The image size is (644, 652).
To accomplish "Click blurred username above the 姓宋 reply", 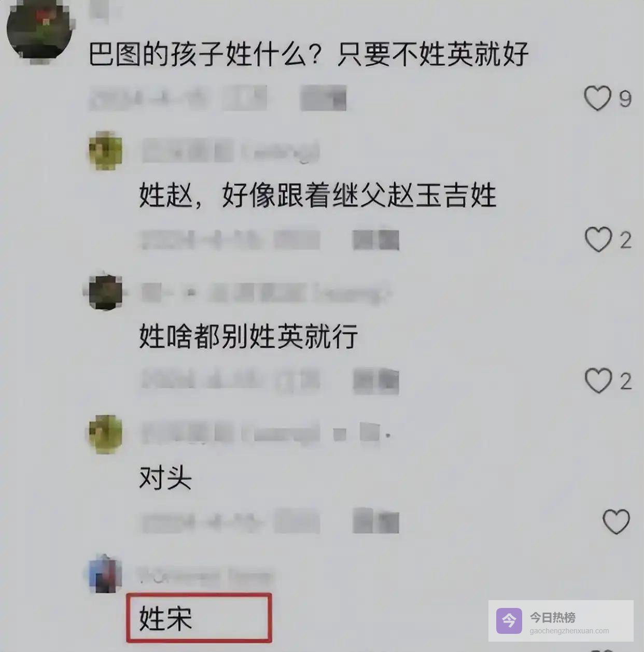I will (205, 575).
